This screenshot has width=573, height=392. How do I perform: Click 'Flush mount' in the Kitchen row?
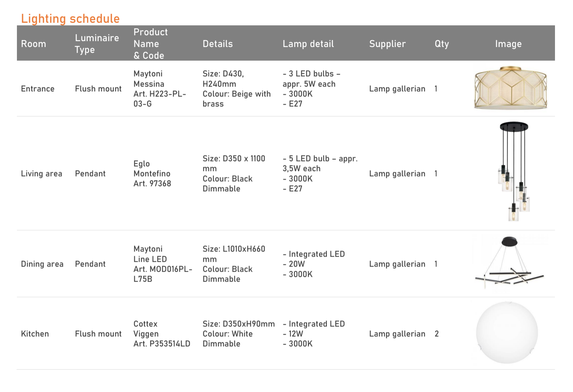point(98,334)
